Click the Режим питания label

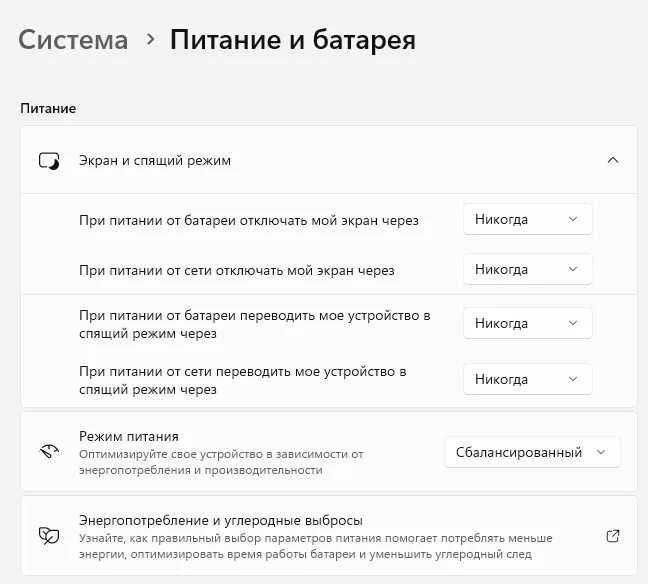point(128,436)
